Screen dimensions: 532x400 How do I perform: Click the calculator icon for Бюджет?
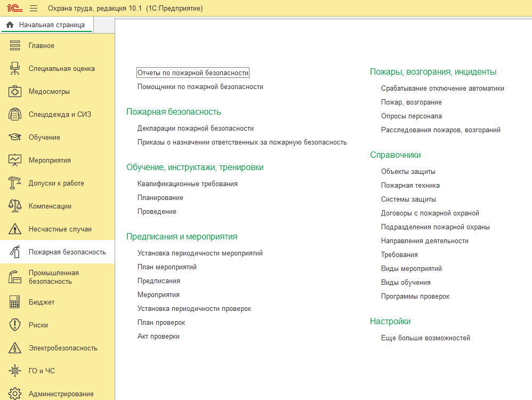tap(14, 302)
